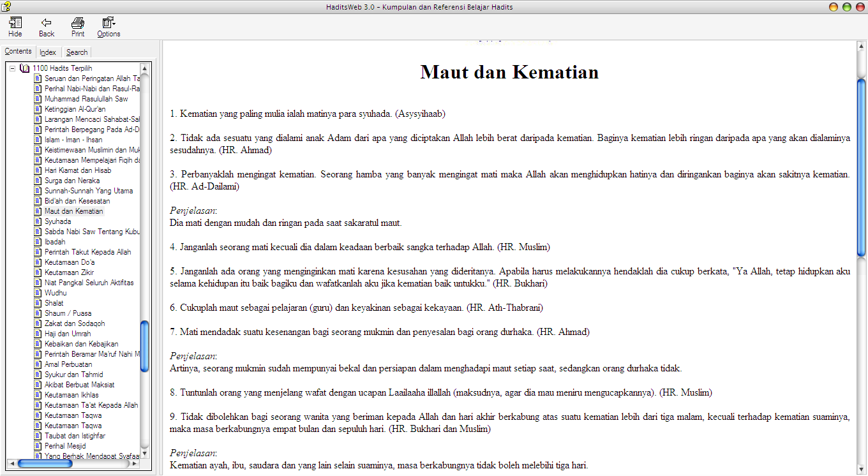Click the page icon beside Amal Perbuatan
Image resolution: width=868 pixels, height=476 pixels.
tap(38, 364)
